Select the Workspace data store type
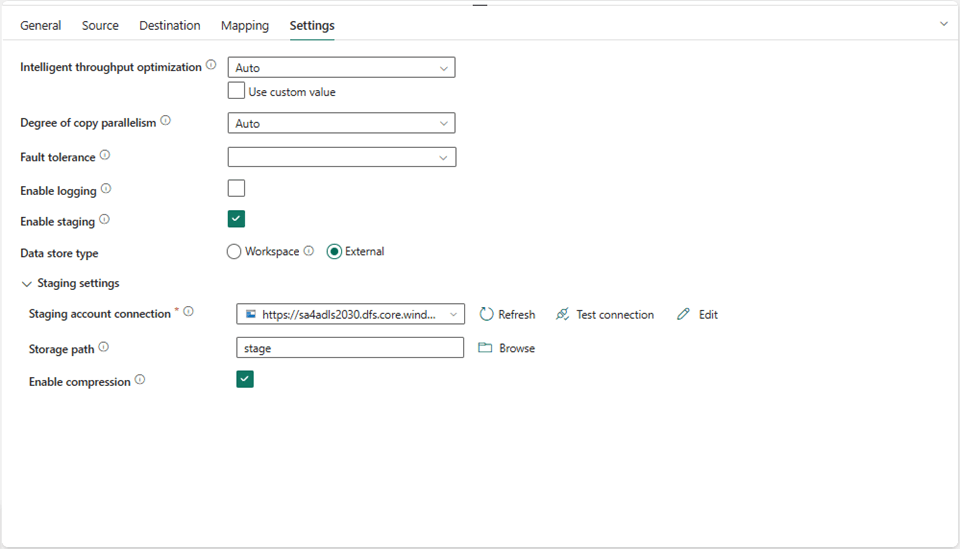 coord(235,252)
